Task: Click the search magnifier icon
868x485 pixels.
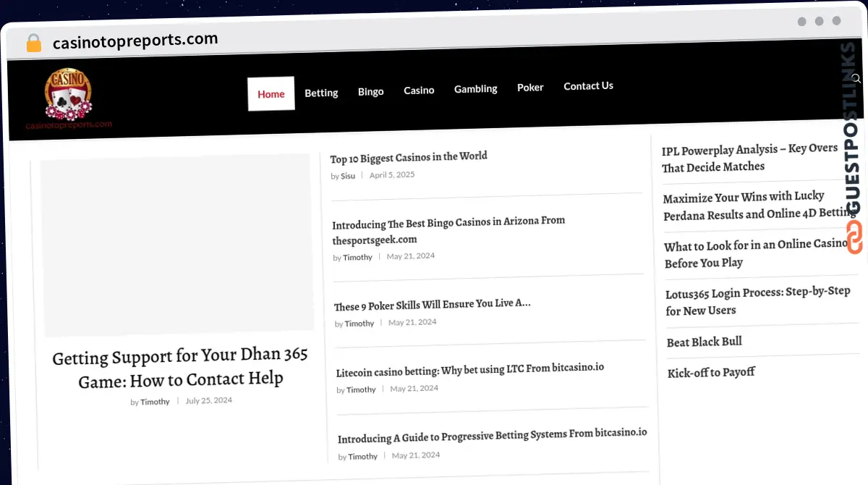Action: (856, 78)
